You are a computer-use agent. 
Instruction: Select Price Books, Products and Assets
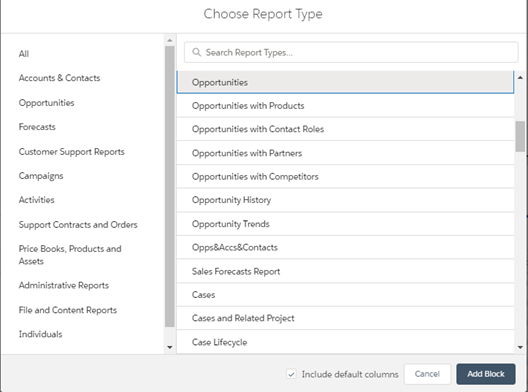pos(70,255)
